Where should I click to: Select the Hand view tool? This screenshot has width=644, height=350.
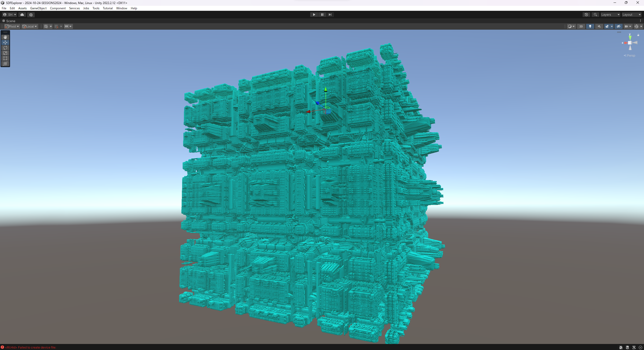[x=5, y=37]
